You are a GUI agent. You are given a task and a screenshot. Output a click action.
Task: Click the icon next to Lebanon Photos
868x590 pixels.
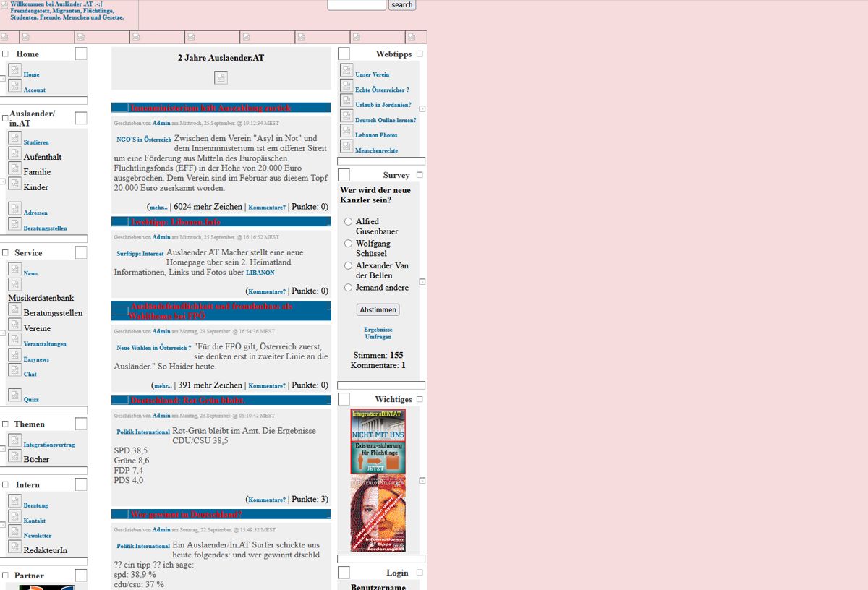click(x=346, y=131)
